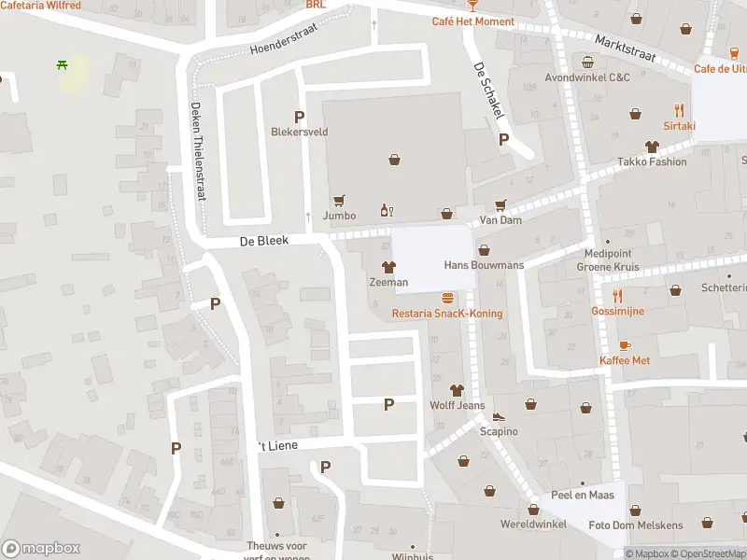
Task: Click the Wereldwinkel shop basket icon
Action: click(533, 510)
